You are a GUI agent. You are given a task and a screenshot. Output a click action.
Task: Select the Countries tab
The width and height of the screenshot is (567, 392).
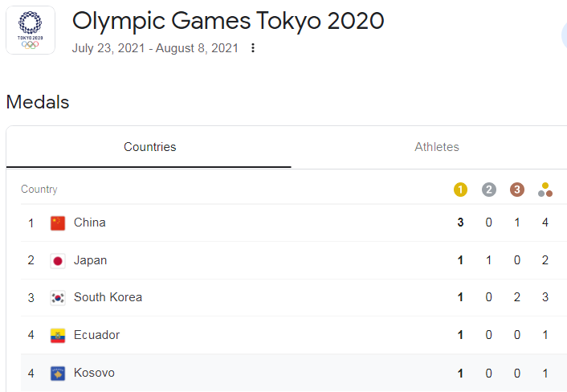coord(149,147)
